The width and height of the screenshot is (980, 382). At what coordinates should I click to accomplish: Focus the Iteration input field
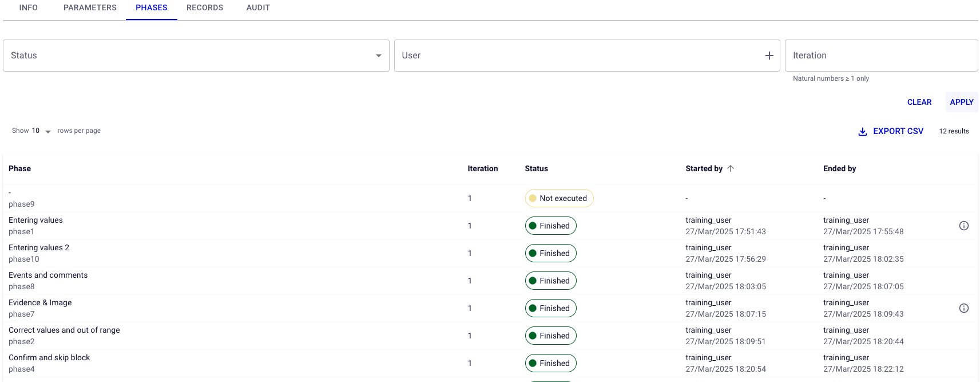880,56
